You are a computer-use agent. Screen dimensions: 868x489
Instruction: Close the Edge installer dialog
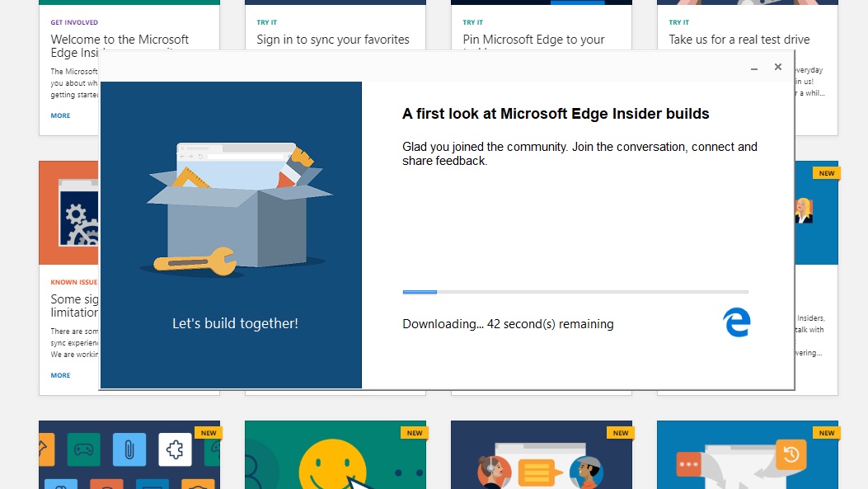[777, 67]
